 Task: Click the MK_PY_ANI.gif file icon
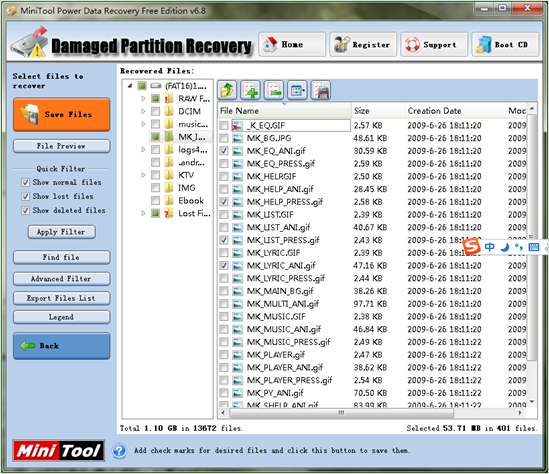tap(237, 393)
